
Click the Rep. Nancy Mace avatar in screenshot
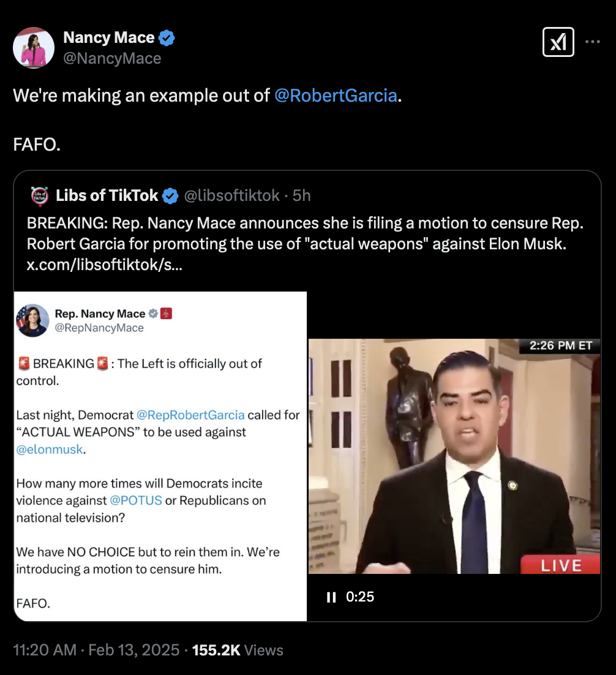pos(32,320)
